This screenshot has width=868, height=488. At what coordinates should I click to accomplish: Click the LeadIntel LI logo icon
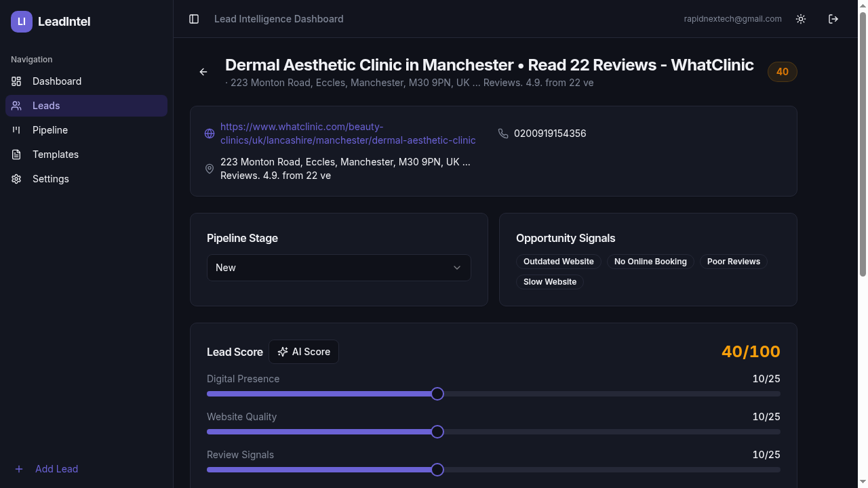[x=22, y=22]
